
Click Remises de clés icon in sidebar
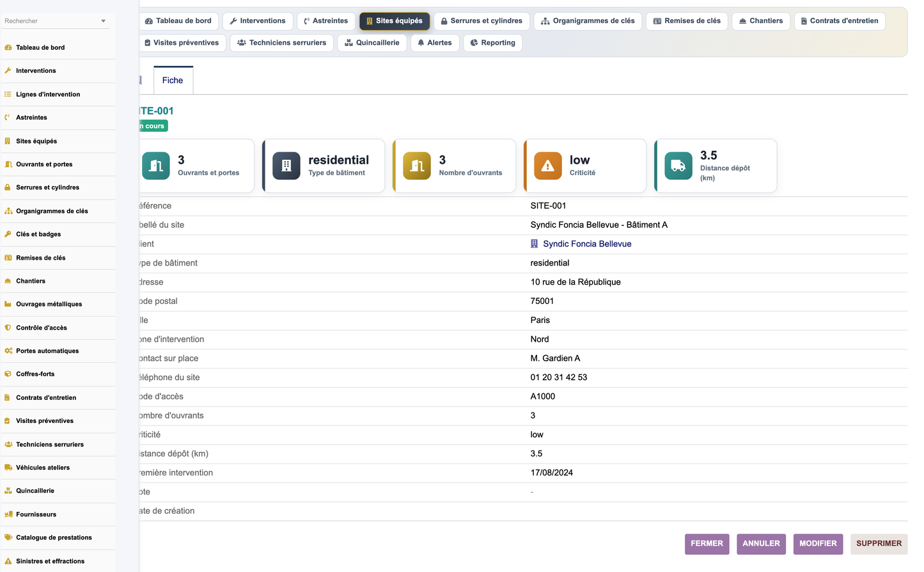coord(8,257)
